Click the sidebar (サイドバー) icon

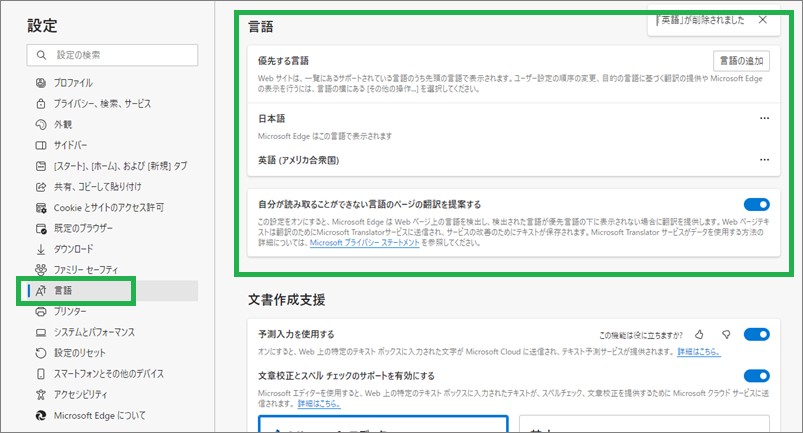click(41, 145)
